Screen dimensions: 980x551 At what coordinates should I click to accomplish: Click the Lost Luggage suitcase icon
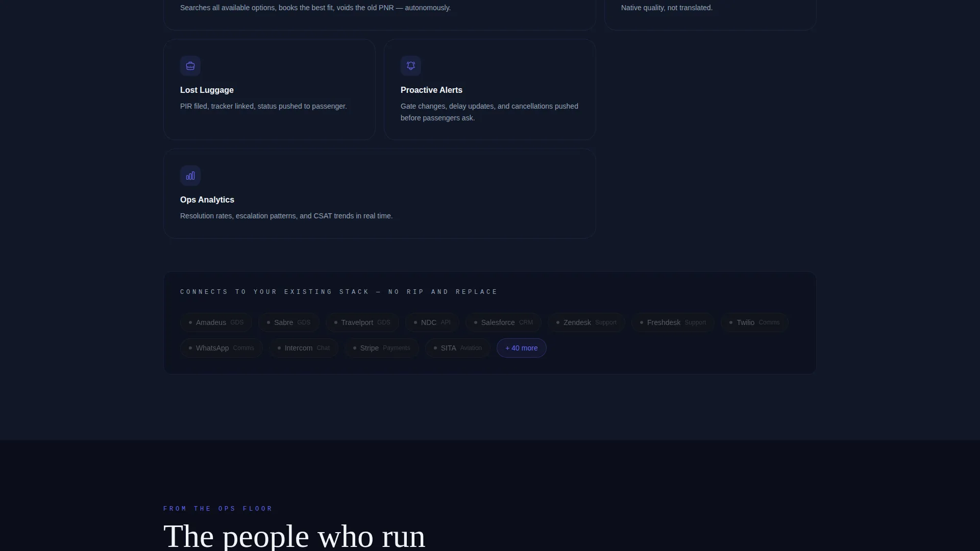(190, 66)
